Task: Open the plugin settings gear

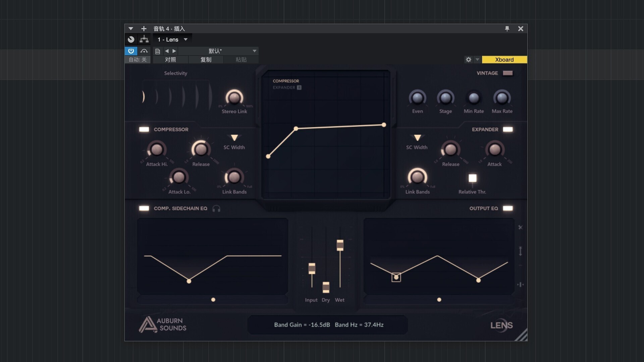Action: point(469,60)
